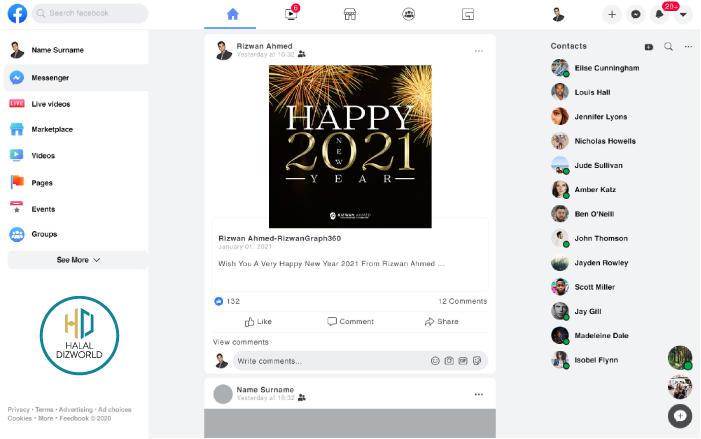This screenshot has width=701, height=439.
Task: Open the Watch videos tab icon
Action: click(291, 14)
